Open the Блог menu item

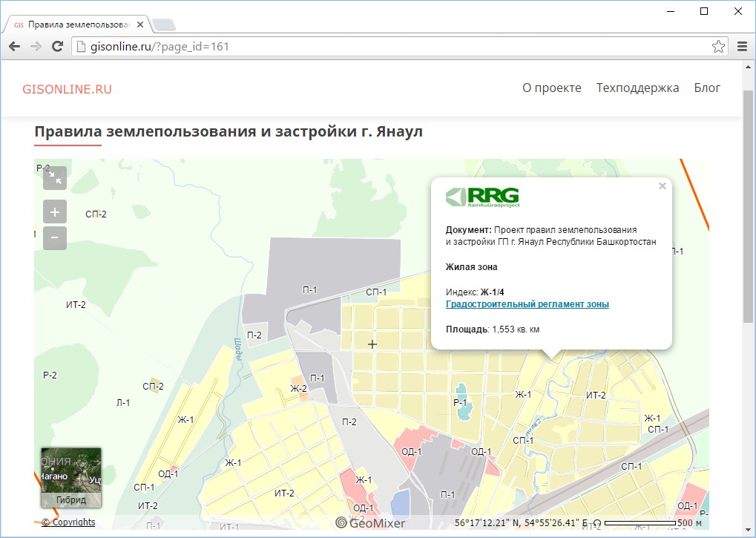[707, 88]
